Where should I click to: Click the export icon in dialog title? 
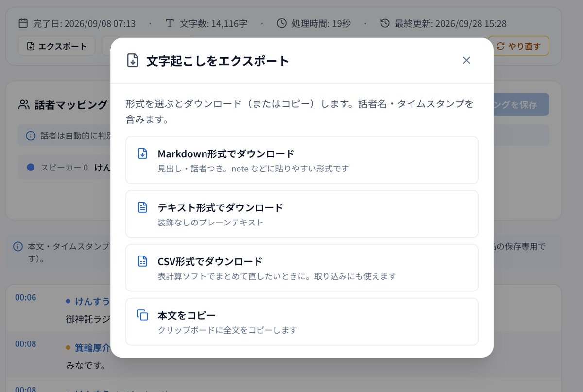coord(133,60)
